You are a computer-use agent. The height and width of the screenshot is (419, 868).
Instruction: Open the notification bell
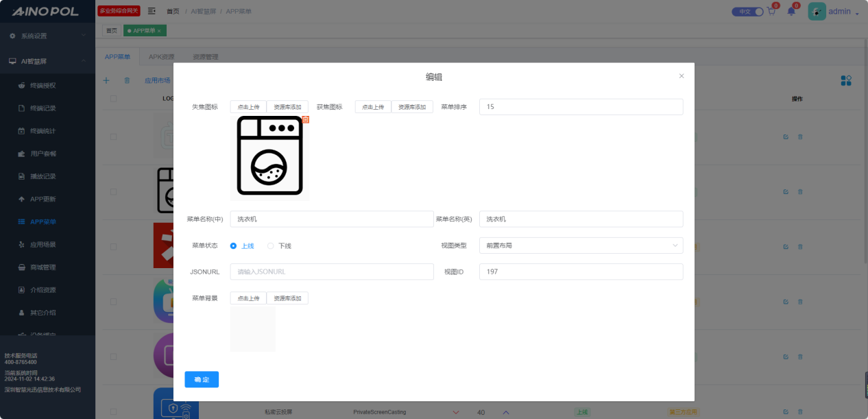pos(791,12)
